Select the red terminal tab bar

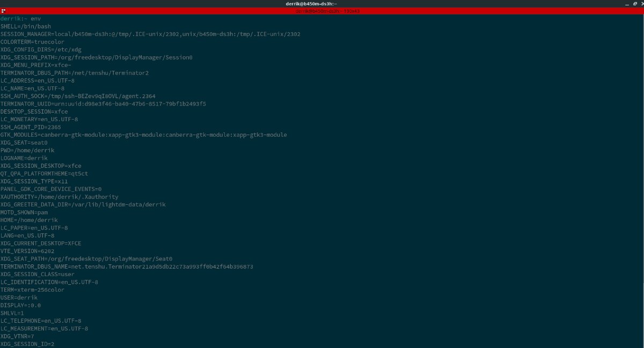(x=322, y=11)
